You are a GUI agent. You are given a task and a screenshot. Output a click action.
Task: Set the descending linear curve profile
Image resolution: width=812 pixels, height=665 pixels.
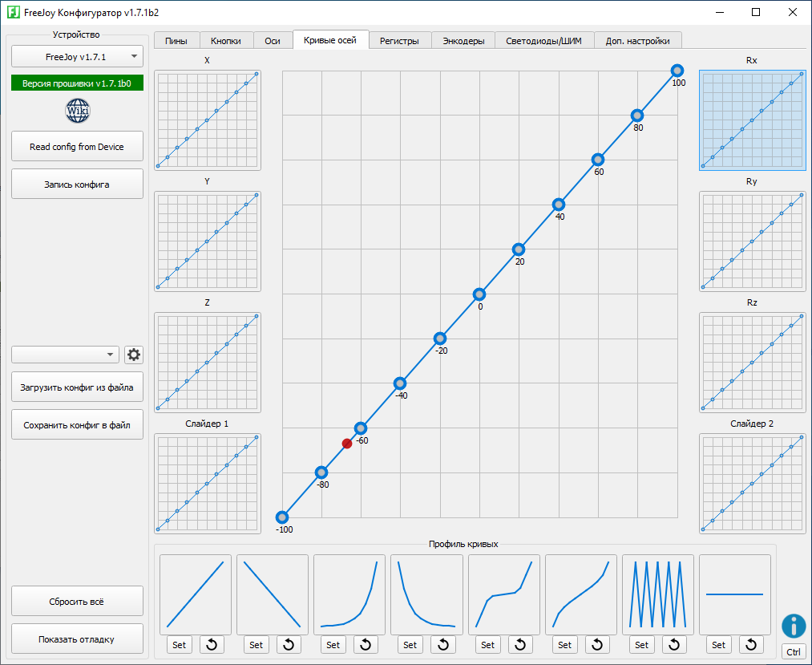[x=256, y=645]
